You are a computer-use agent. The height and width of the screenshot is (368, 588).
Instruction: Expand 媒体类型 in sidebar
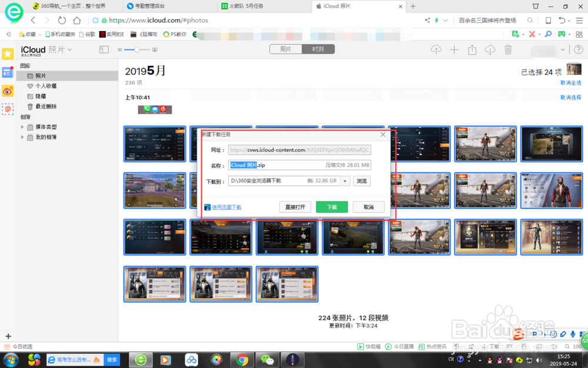(22, 127)
